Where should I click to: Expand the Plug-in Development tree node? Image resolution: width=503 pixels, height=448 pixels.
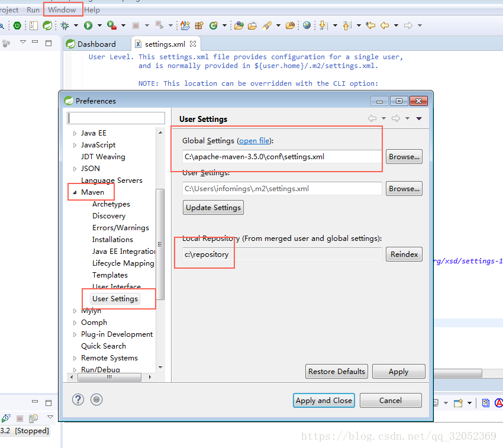click(75, 334)
